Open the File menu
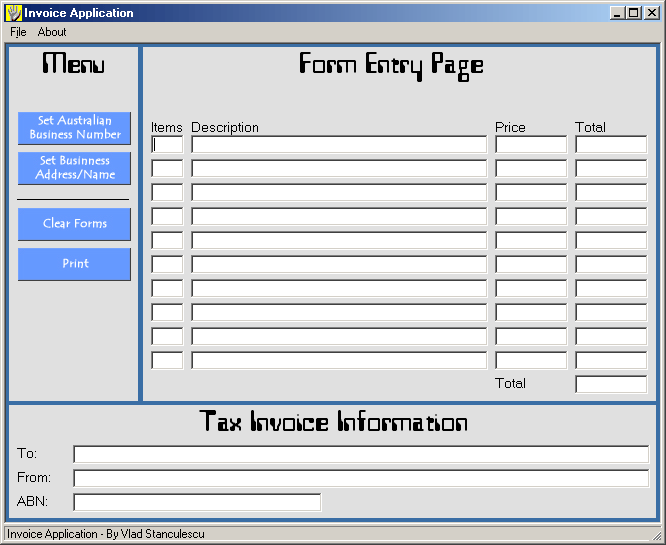Screen dimensions: 666x545 click(18, 32)
